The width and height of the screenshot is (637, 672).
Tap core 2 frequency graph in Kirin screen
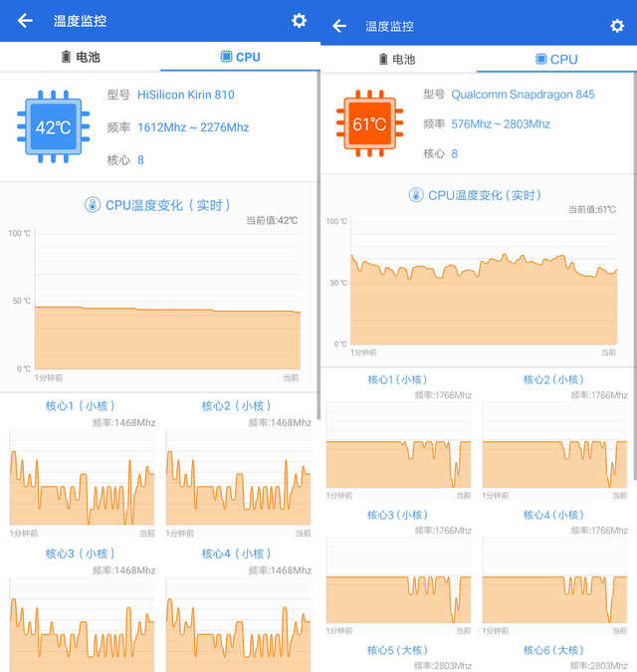238,478
